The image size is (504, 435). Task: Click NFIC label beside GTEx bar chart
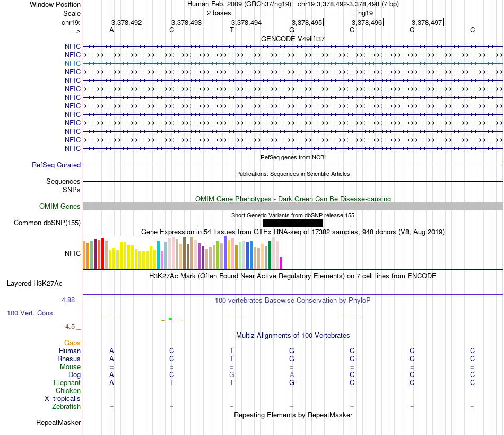tap(72, 253)
